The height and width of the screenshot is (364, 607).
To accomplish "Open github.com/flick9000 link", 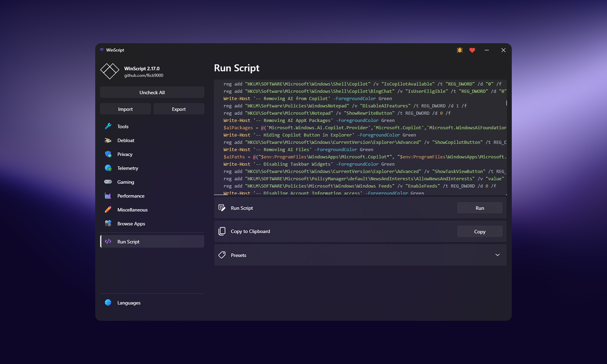I will [x=144, y=75].
